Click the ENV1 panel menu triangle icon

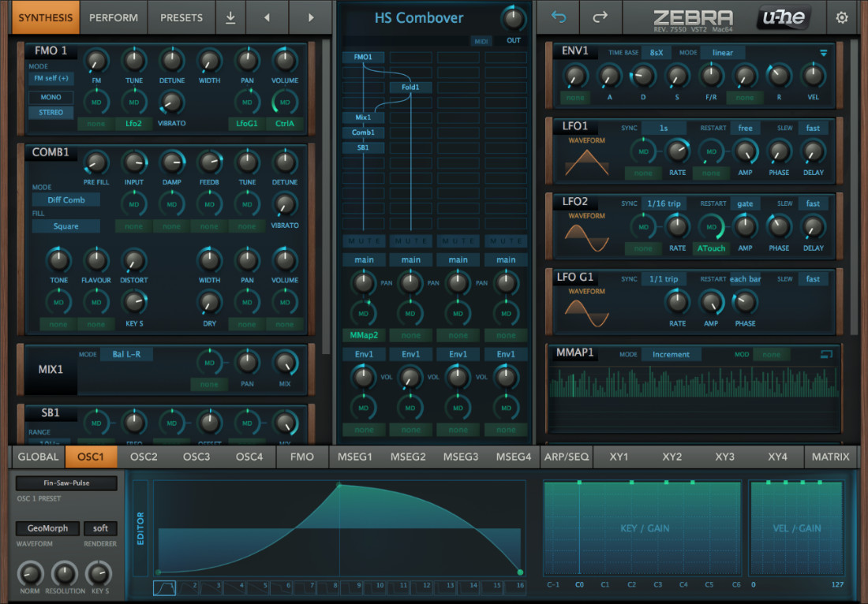(824, 53)
